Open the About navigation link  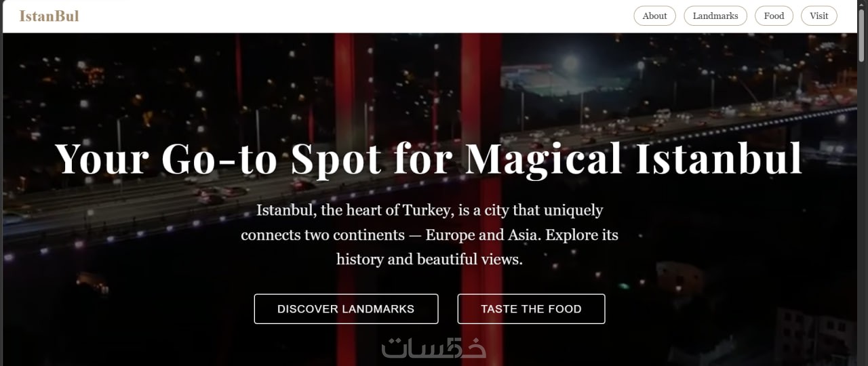654,16
